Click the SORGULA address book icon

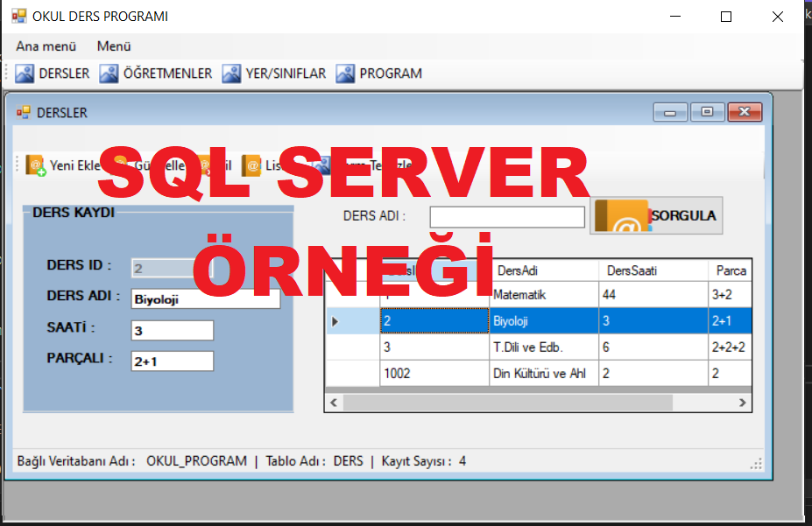point(621,216)
